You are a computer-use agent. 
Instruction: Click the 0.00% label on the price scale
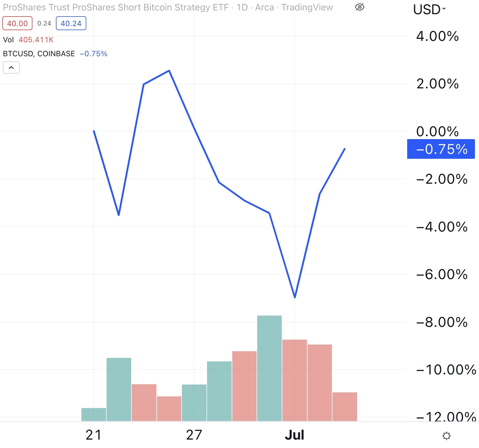[x=437, y=131]
